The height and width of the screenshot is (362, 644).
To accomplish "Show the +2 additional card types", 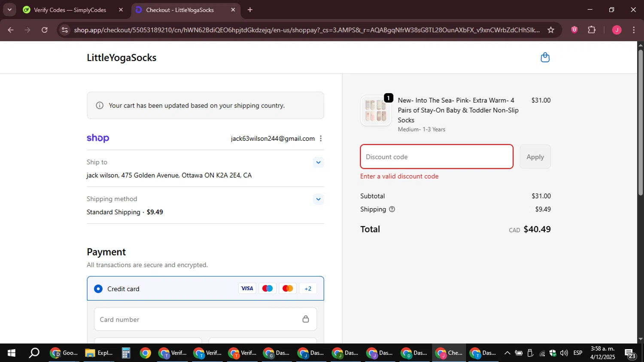I will point(308,289).
